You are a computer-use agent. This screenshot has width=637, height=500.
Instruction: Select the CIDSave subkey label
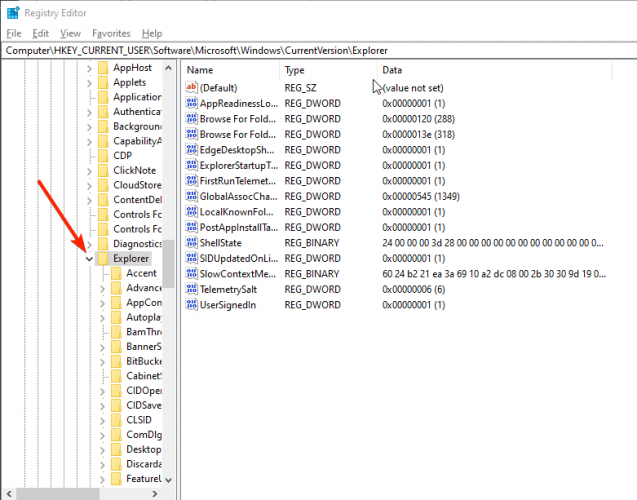[x=144, y=405]
